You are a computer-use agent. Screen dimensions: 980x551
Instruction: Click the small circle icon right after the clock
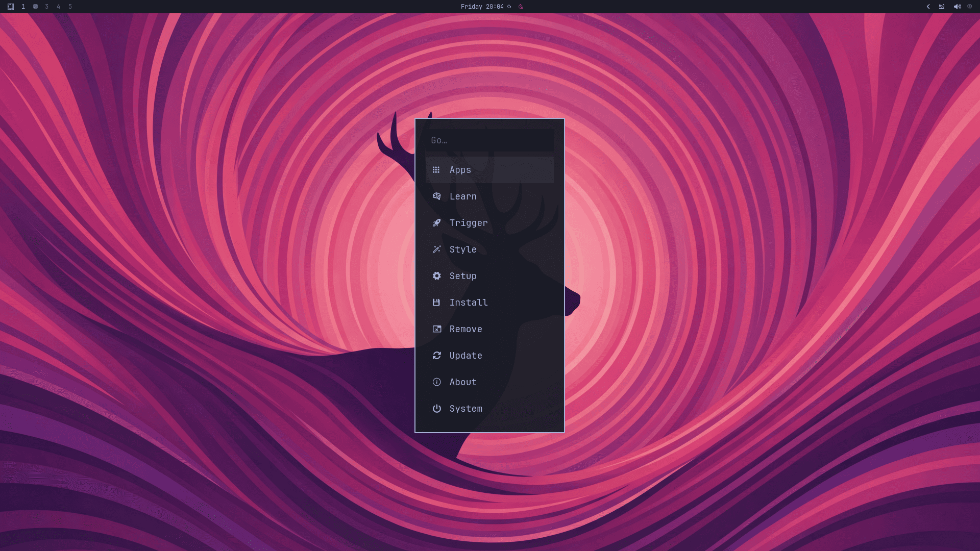[509, 7]
